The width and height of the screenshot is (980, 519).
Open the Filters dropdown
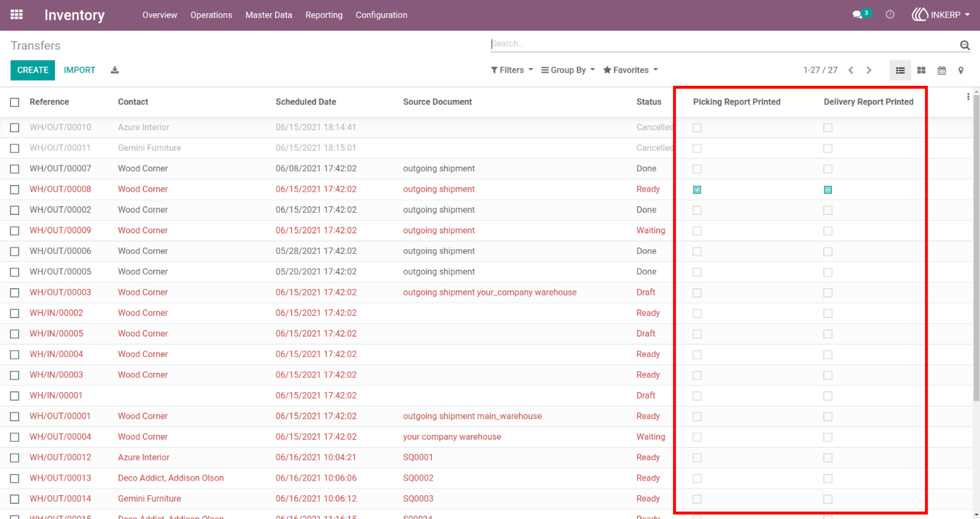512,70
